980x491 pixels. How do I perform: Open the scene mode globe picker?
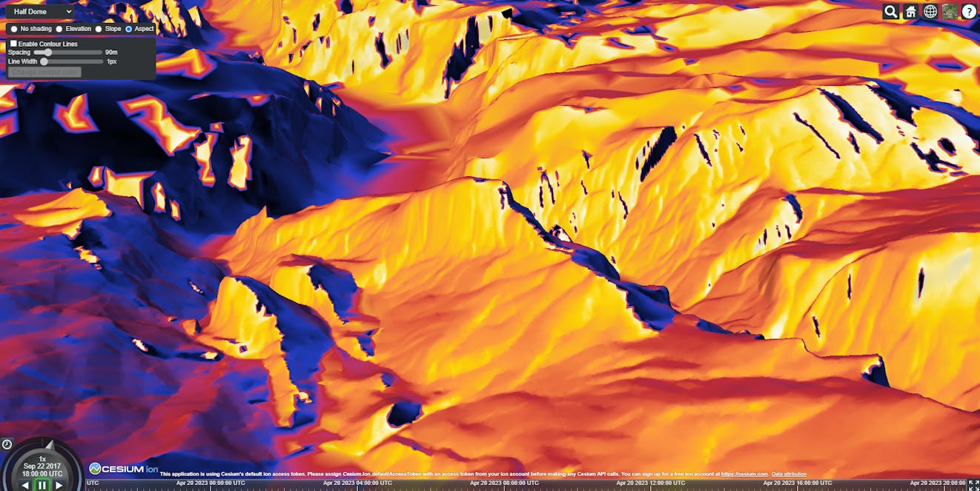930,11
